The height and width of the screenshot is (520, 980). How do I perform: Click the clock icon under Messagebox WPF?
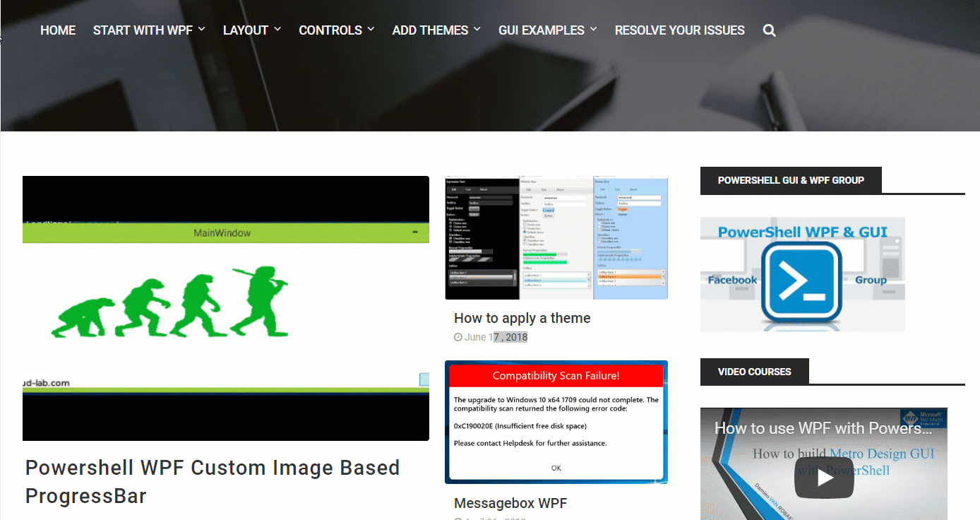(x=458, y=518)
